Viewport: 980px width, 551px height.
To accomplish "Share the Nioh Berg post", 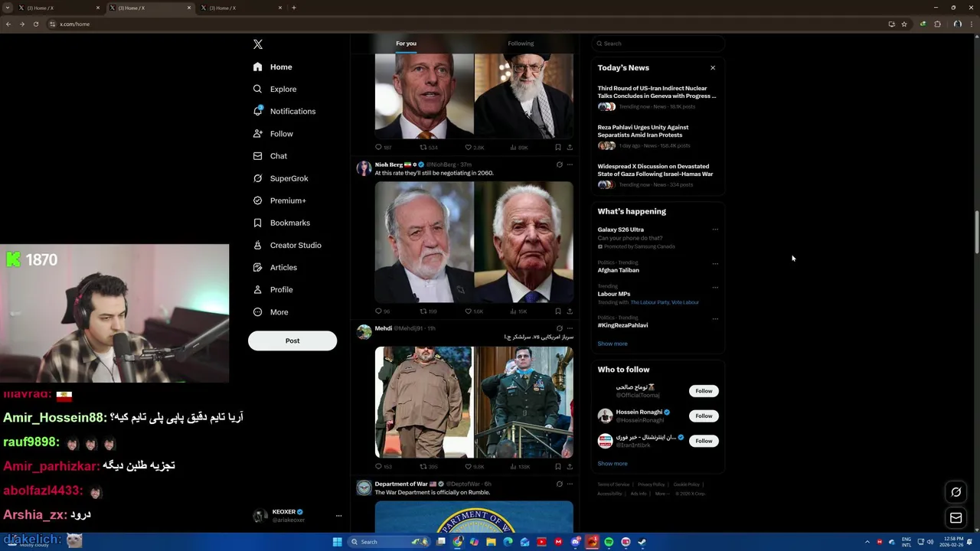I will (570, 311).
